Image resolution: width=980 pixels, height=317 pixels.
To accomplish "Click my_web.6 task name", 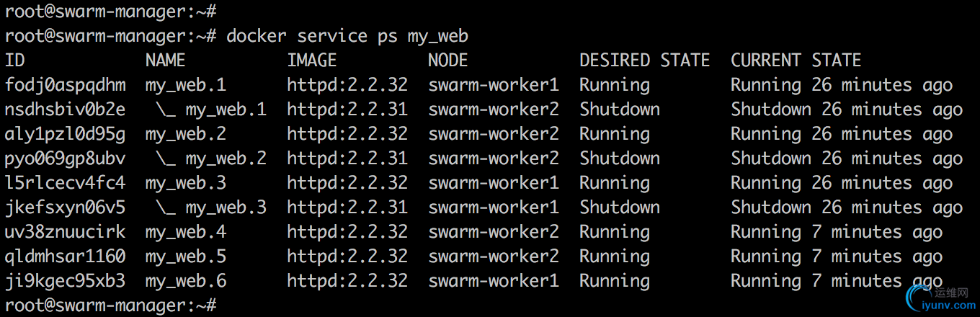I will (186, 281).
